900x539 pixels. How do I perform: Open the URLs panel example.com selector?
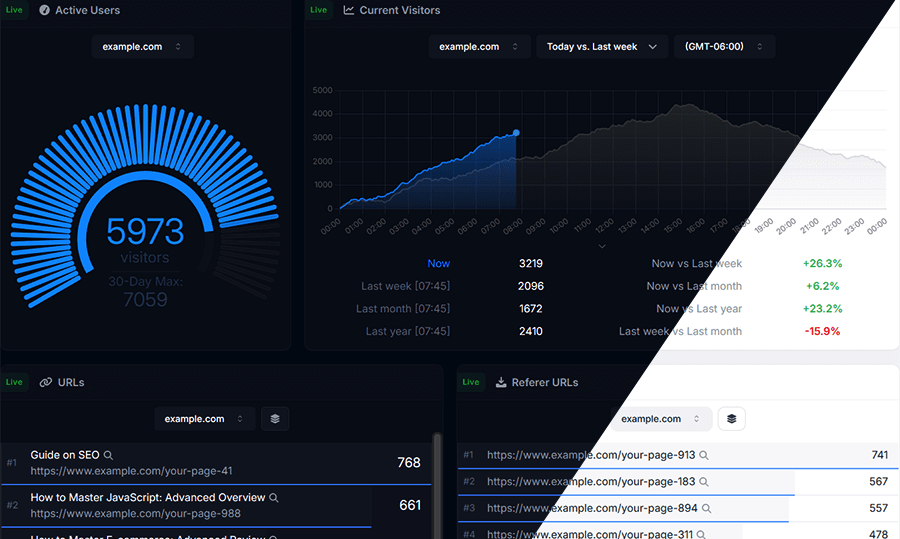click(x=204, y=419)
